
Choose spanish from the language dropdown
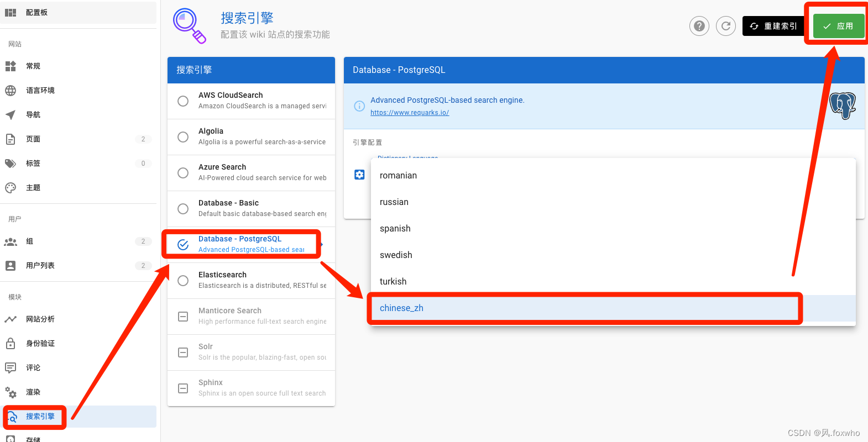pos(613,229)
